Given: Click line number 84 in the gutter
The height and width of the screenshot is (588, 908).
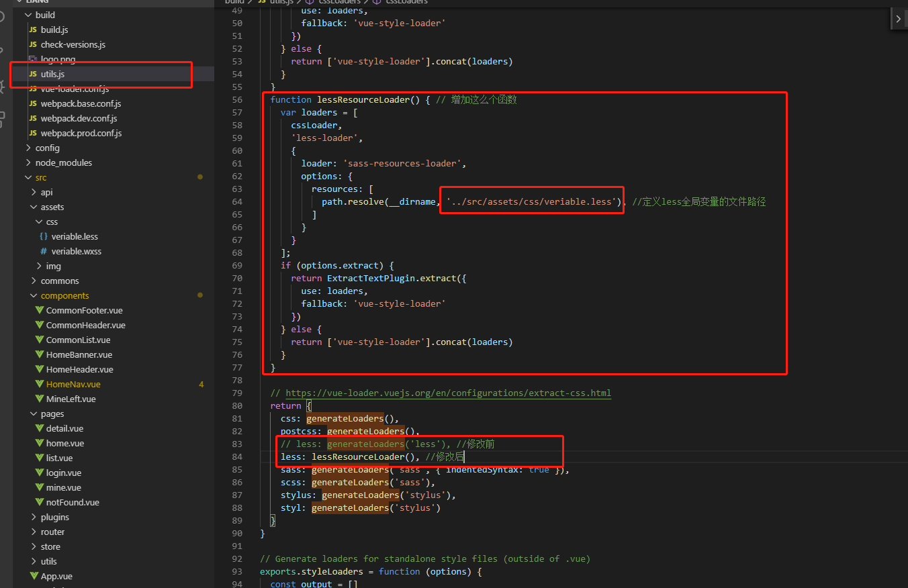Looking at the screenshot, I should coord(236,457).
